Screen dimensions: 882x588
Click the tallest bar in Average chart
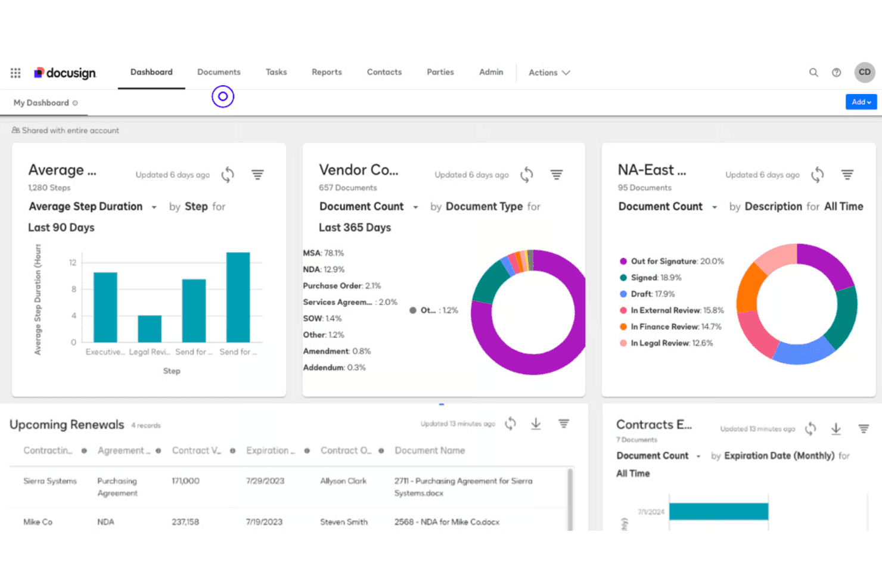[238, 297]
